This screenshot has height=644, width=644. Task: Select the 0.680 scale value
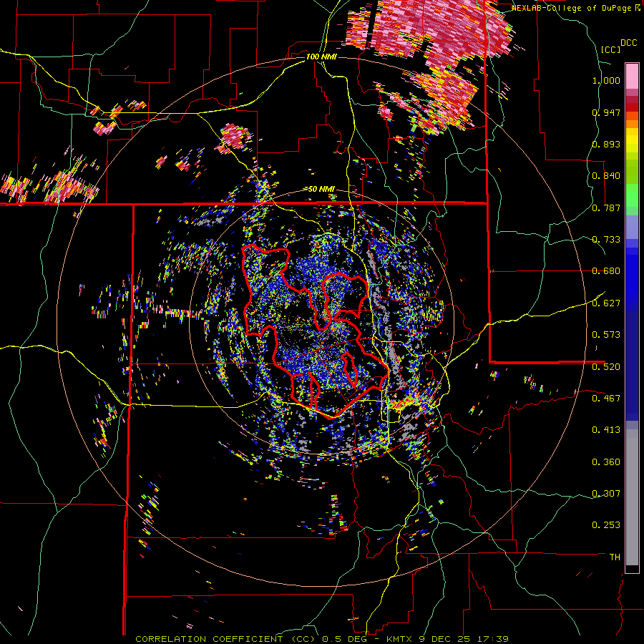tap(606, 271)
